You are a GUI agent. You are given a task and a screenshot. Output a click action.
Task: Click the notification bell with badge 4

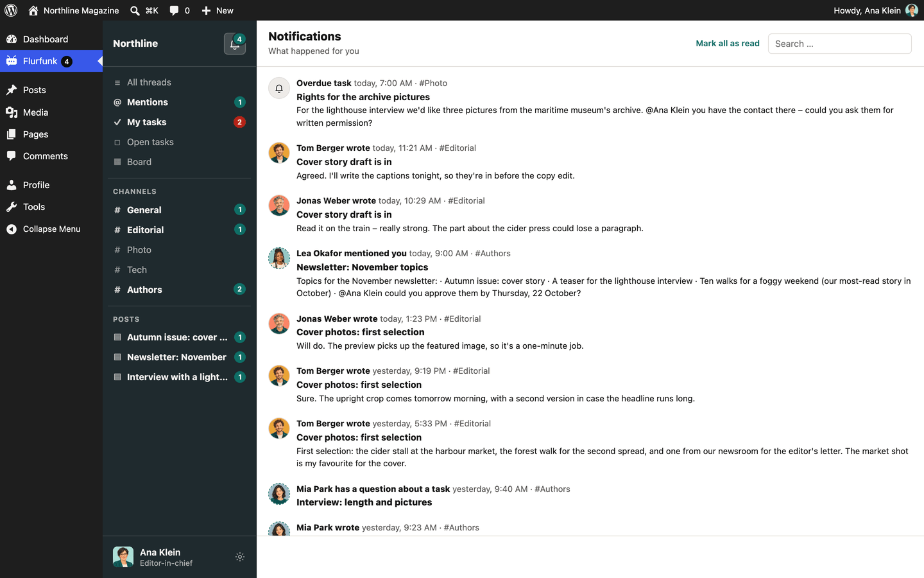(x=235, y=44)
